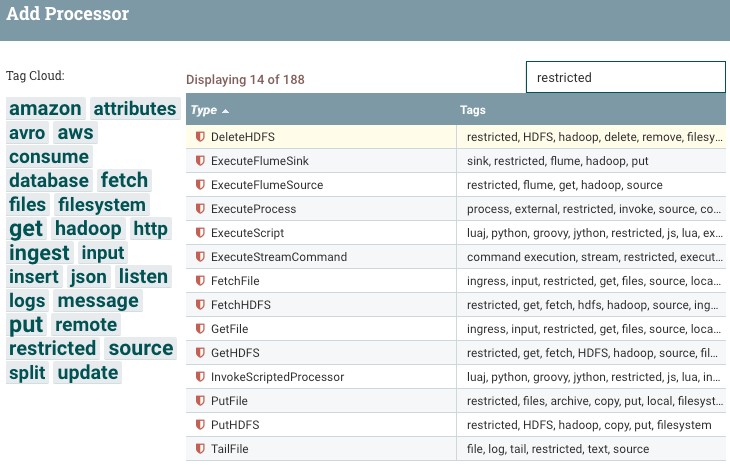Sort the list by the Type column header

coord(204,110)
